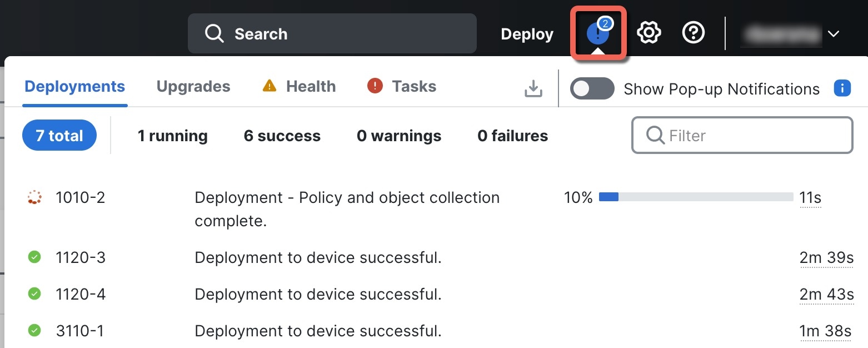The image size is (868, 348).
Task: Filter deployments by 6 success
Action: pyautogui.click(x=282, y=135)
